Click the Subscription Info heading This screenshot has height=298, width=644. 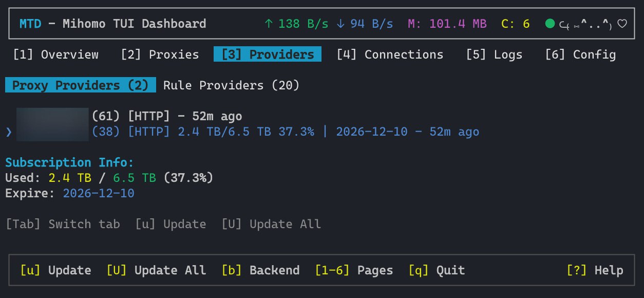[70, 162]
